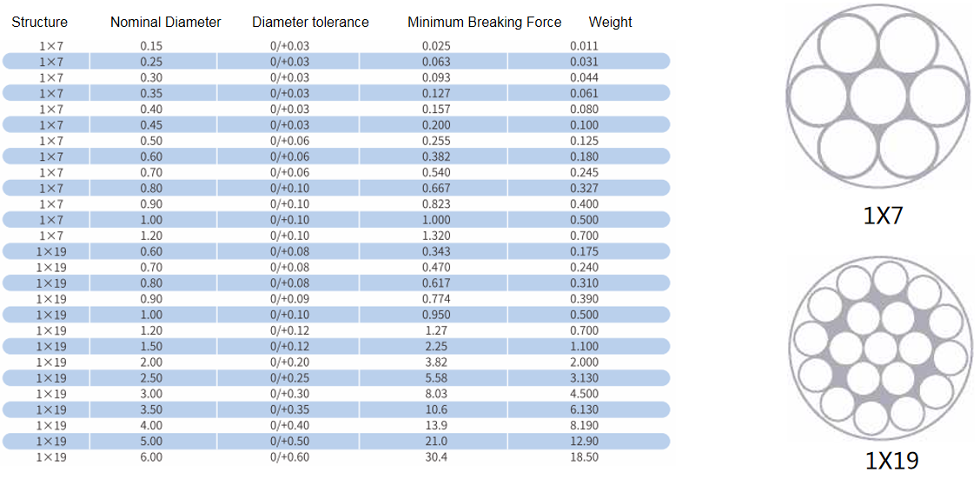Click the 1X7 label under diagram

click(x=883, y=215)
